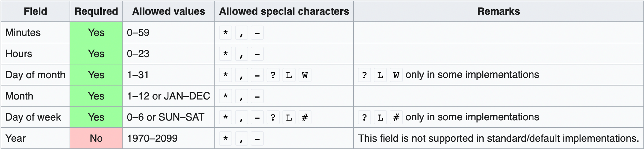The height and width of the screenshot is (149, 644).
Task: Click the asterisk symbol in the Month row
Action: click(x=225, y=96)
